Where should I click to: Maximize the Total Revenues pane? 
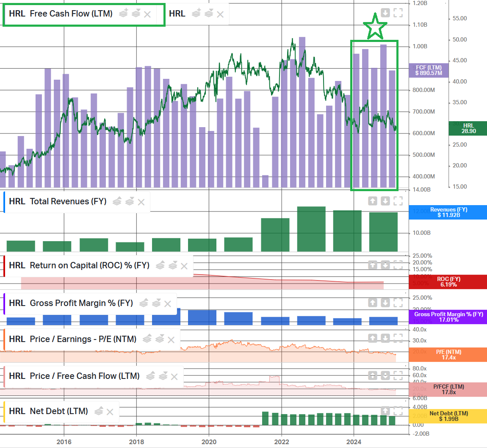[398, 201]
